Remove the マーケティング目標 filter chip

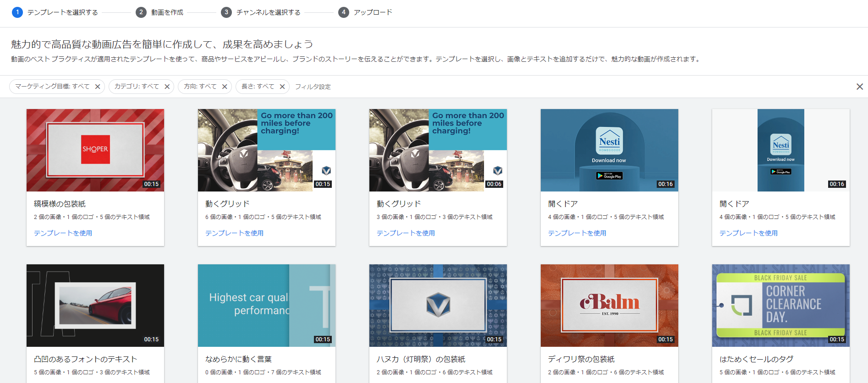(x=98, y=87)
